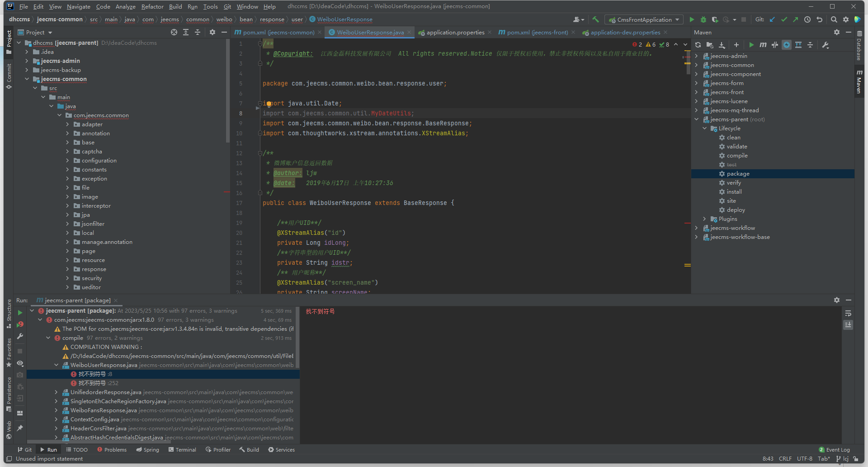The width and height of the screenshot is (868, 467).
Task: Click Reload All Maven Projects icon
Action: pos(698,45)
